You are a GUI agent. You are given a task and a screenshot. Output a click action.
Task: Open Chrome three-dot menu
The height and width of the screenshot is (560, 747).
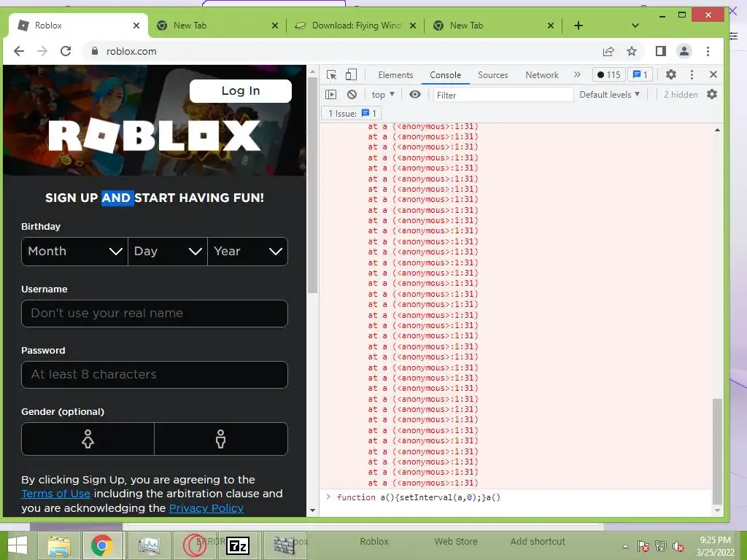pyautogui.click(x=708, y=51)
